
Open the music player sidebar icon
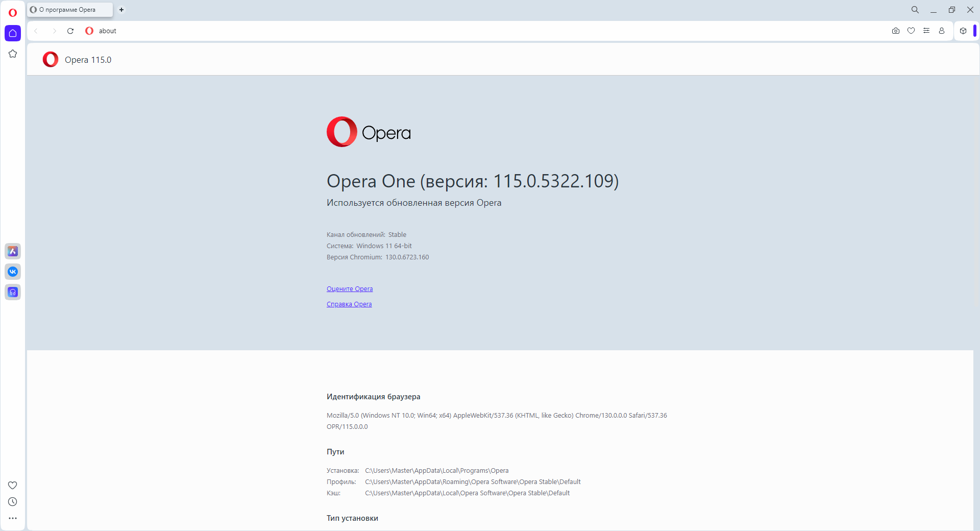(x=13, y=292)
